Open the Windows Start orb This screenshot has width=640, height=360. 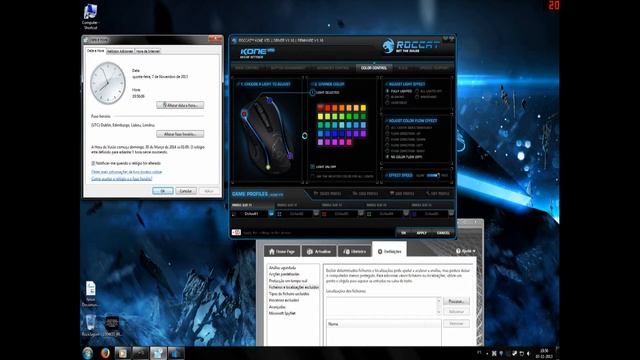coord(88,353)
